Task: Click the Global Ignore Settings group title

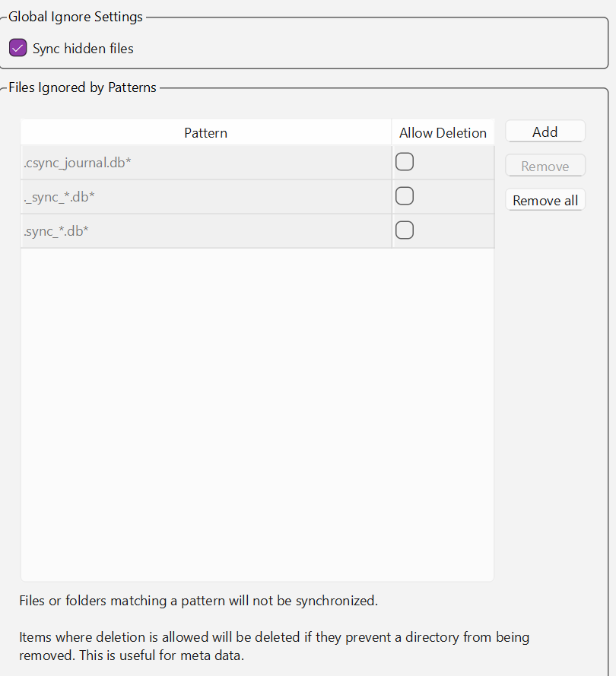Action: [75, 17]
